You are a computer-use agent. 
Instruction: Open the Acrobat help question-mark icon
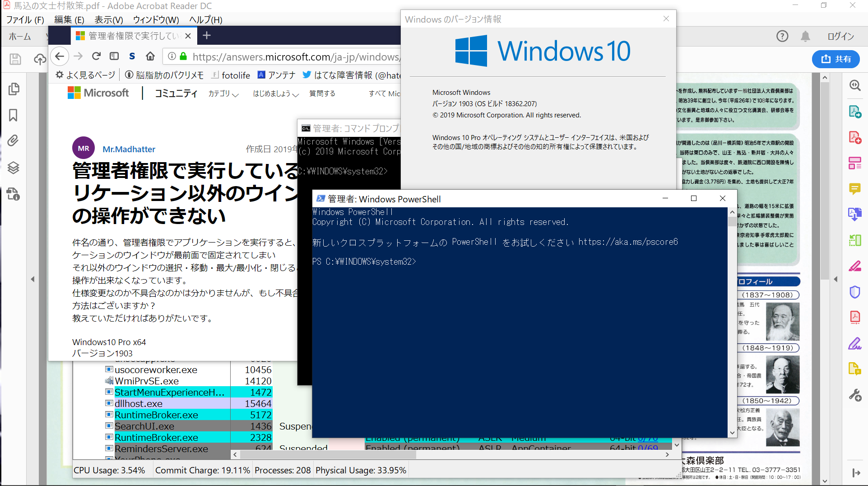click(x=782, y=36)
